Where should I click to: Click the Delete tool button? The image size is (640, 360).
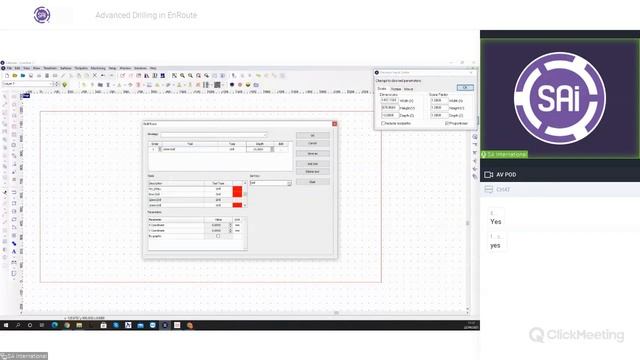click(312, 172)
